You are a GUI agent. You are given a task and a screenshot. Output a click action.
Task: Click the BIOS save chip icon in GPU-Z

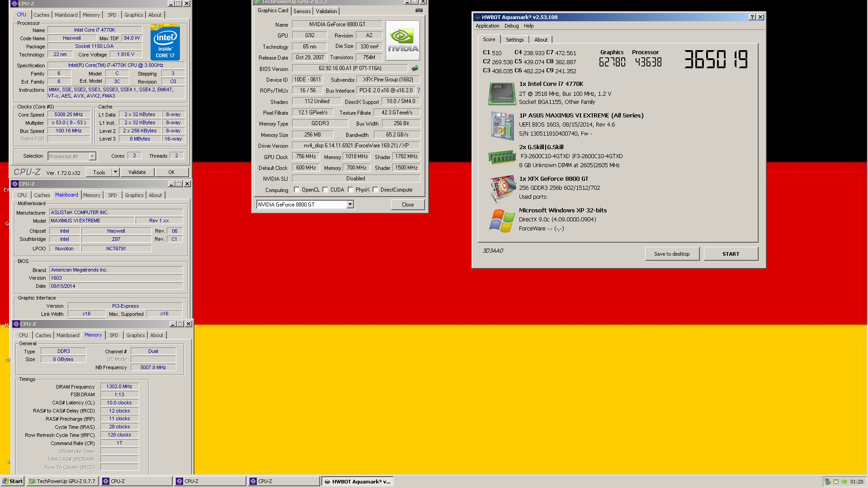tap(415, 68)
